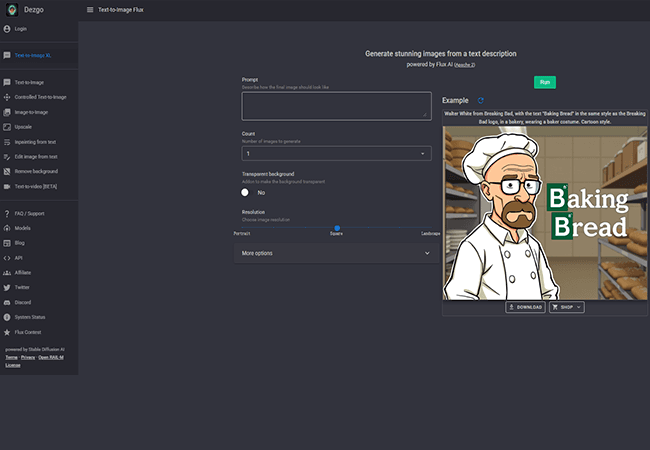
Task: Open System Status in the sidebar
Action: (x=28, y=317)
